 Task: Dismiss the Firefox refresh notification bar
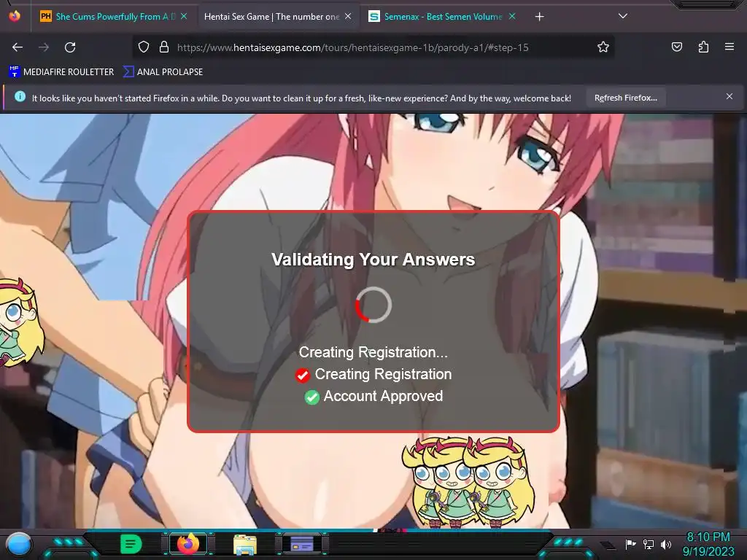[x=729, y=97]
